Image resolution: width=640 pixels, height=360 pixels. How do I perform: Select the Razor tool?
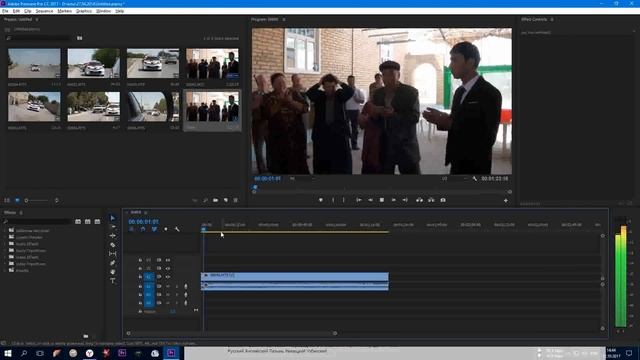click(x=113, y=245)
